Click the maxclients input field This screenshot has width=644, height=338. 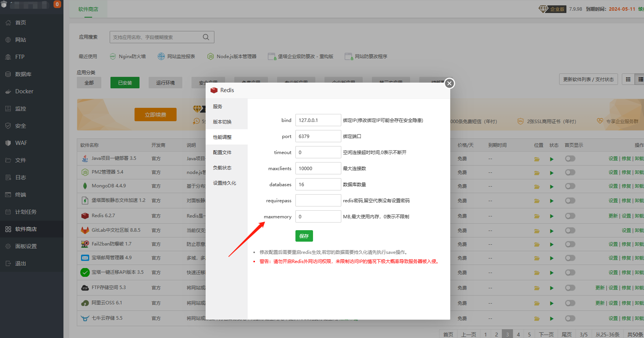point(318,168)
